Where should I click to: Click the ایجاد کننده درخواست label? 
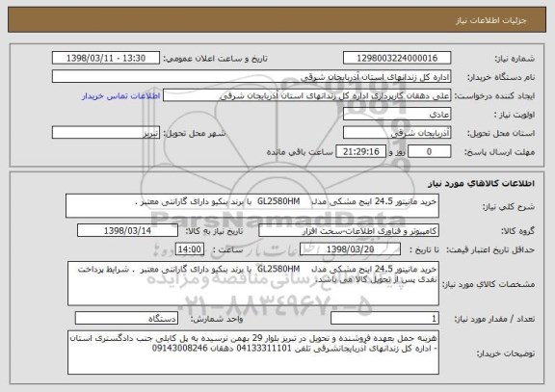click(494, 96)
